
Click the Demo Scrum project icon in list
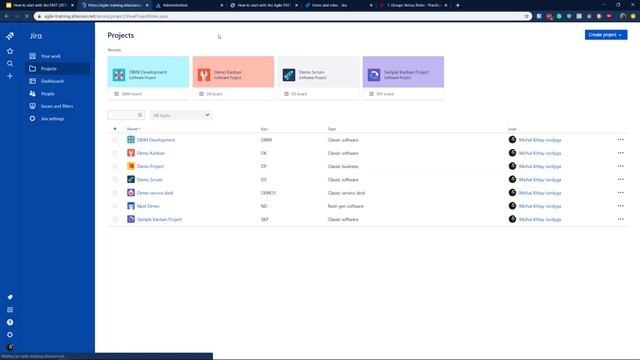(x=131, y=179)
